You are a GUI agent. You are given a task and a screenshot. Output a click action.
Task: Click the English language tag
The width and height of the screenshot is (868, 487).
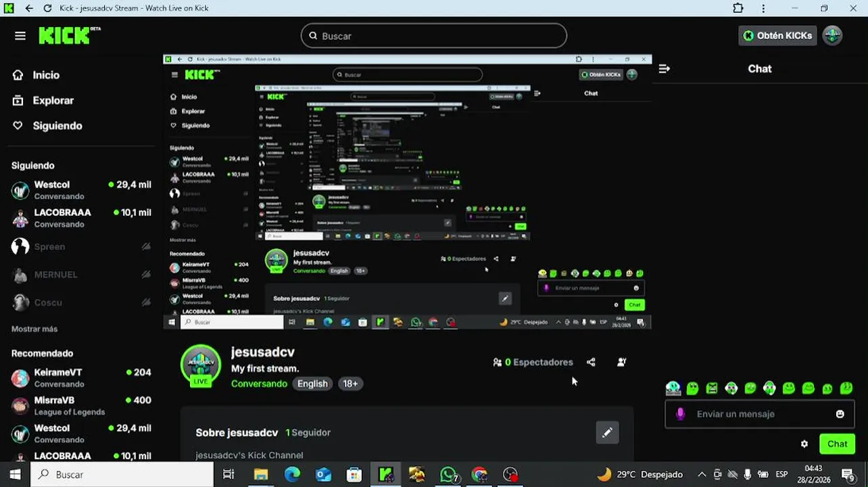point(312,384)
